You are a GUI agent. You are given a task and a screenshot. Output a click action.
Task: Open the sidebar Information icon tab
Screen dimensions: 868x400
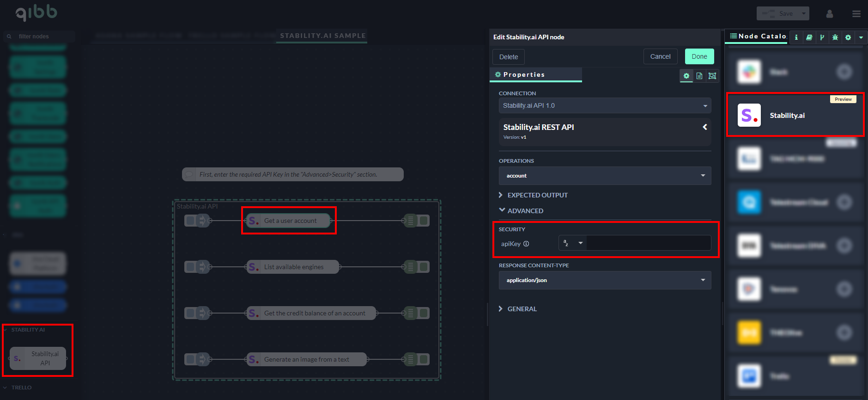796,37
